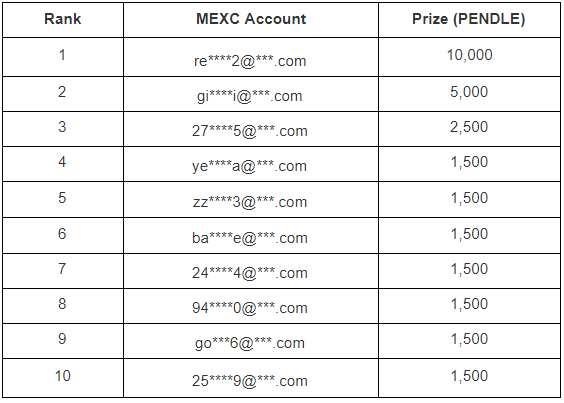The width and height of the screenshot is (564, 403).
Task: Click the MEXC Account column header
Action: coord(251,19)
